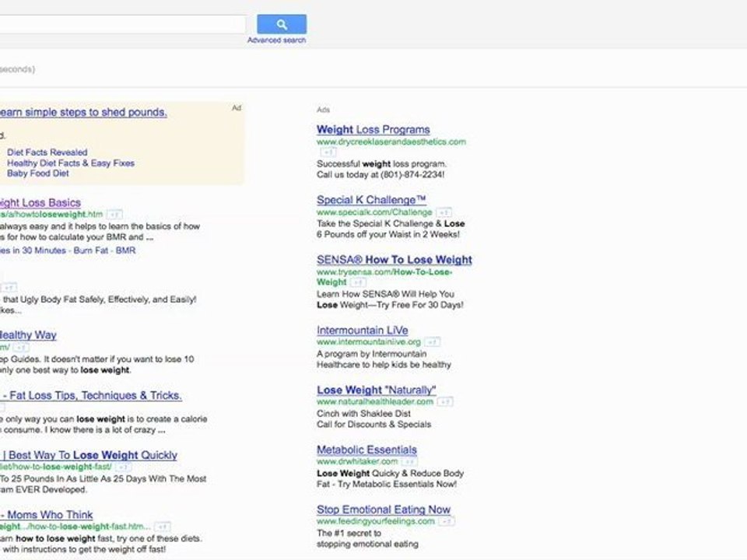Image resolution: width=747 pixels, height=560 pixels.
Task: Click +1 beside howtoloseweight.htm URL
Action: [x=114, y=215]
